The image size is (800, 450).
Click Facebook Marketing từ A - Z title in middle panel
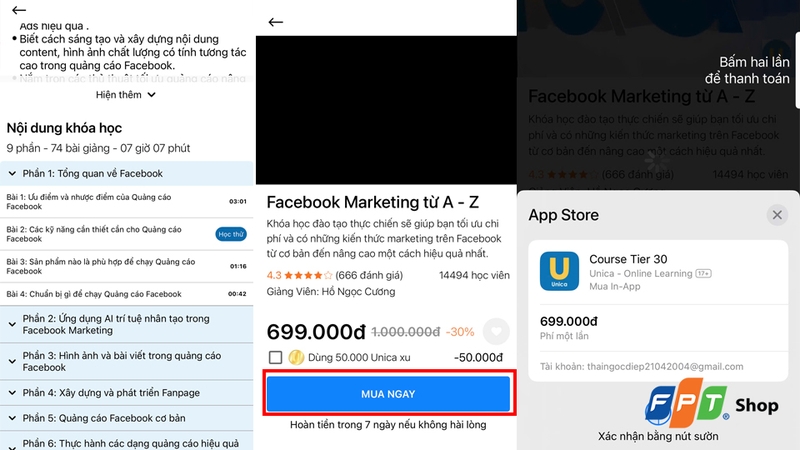pyautogui.click(x=372, y=203)
